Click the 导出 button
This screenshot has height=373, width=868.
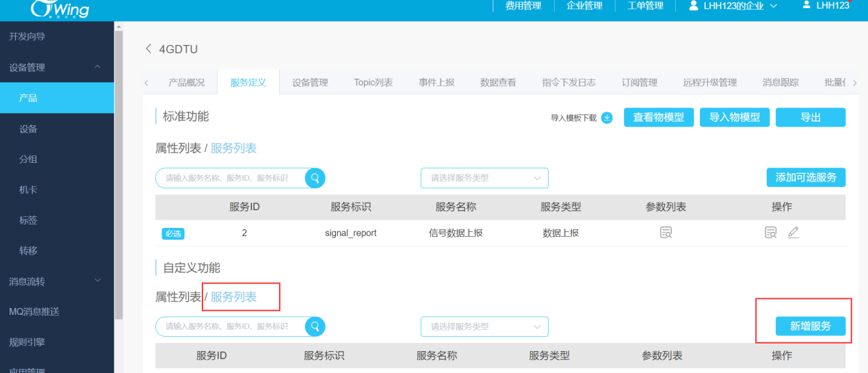811,117
